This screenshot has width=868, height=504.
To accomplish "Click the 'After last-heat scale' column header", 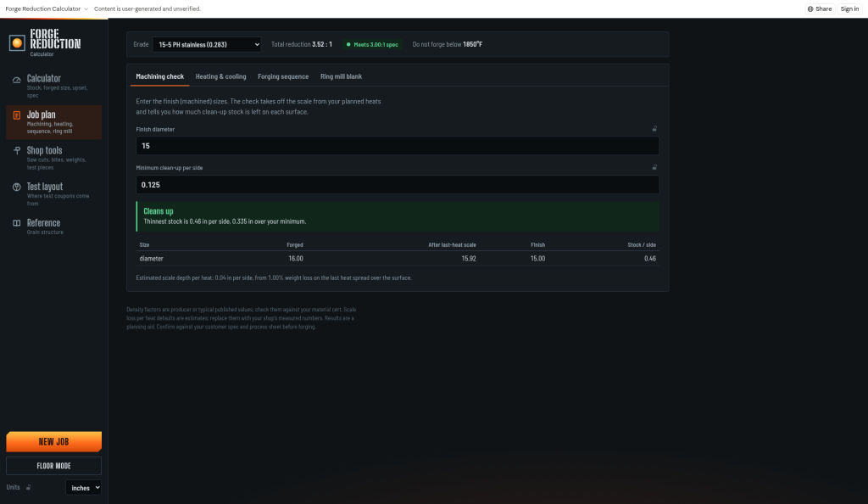I will (x=452, y=245).
